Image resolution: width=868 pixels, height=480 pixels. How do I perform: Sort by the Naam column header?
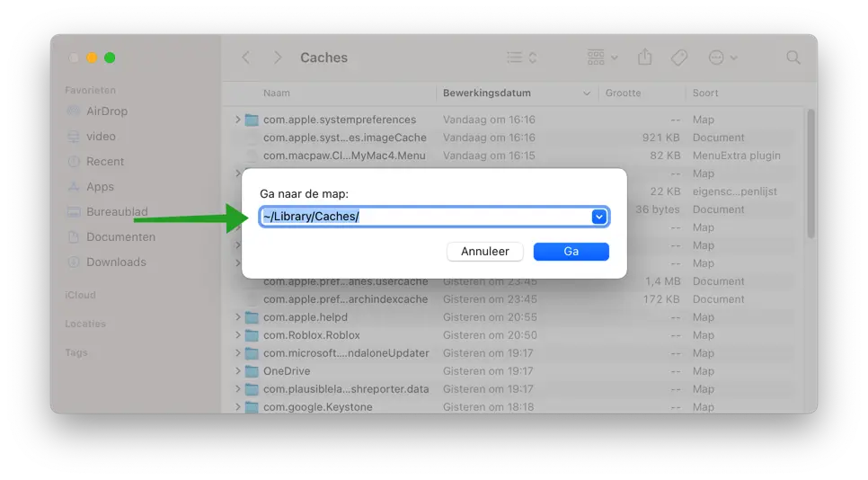coord(276,93)
